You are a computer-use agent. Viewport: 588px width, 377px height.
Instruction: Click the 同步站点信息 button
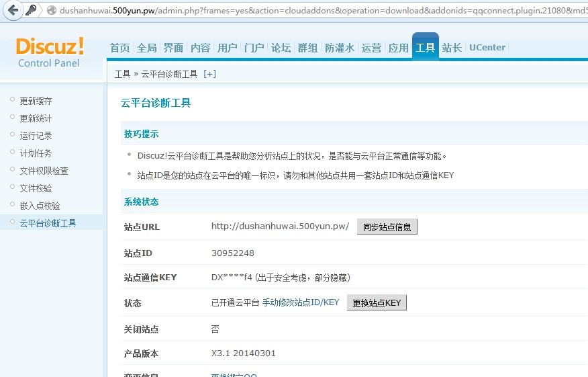click(x=387, y=226)
